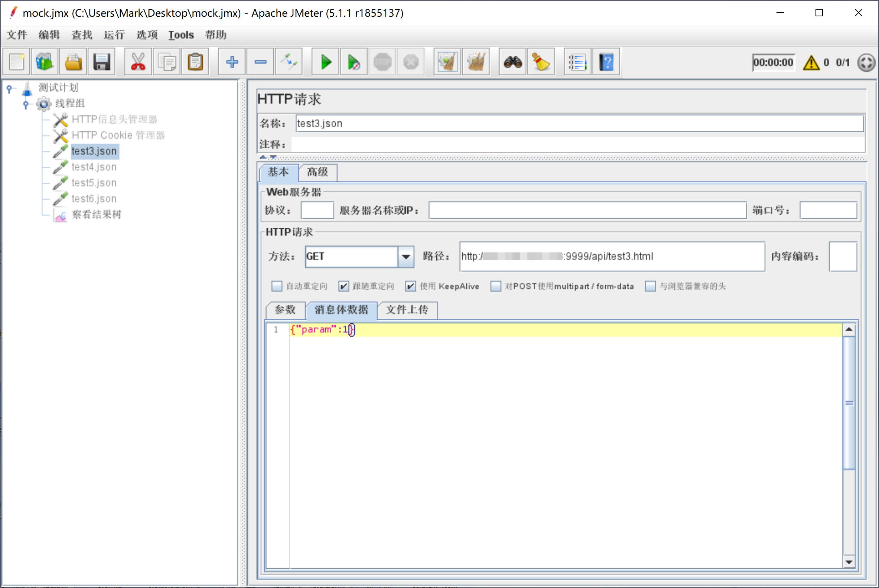Click the Clear All brooms icon
This screenshot has height=588, width=879.
476,62
